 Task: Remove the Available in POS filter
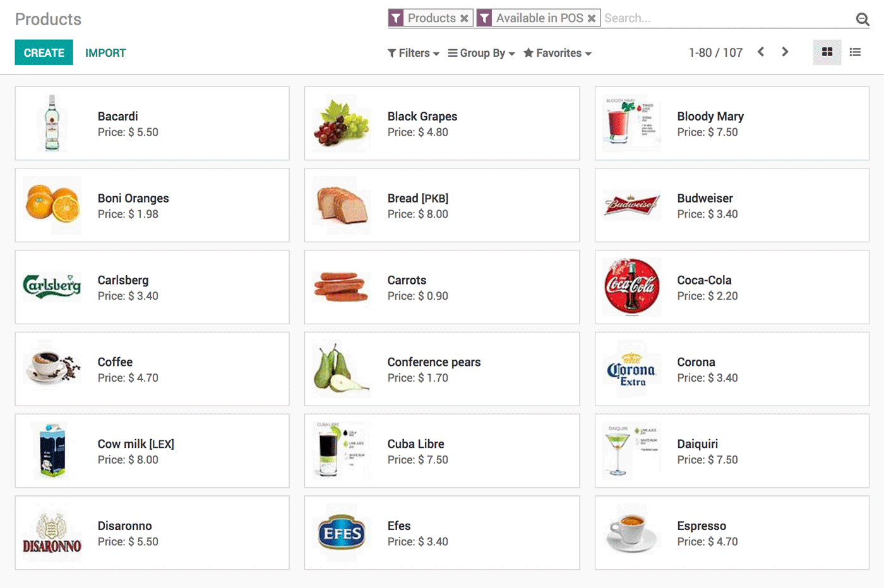(x=592, y=18)
